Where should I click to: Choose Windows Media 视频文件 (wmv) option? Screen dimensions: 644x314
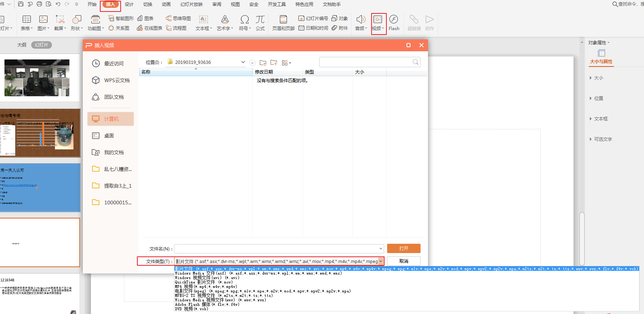click(x=220, y=300)
